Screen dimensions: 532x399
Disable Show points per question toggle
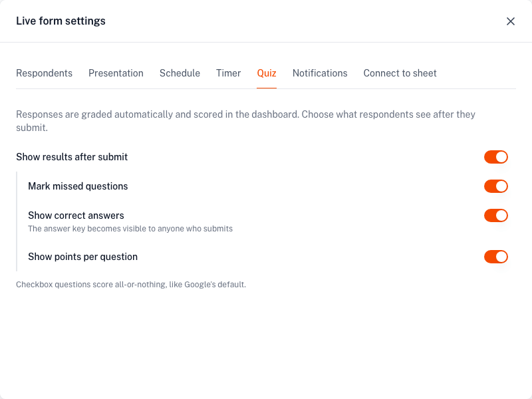click(x=495, y=257)
